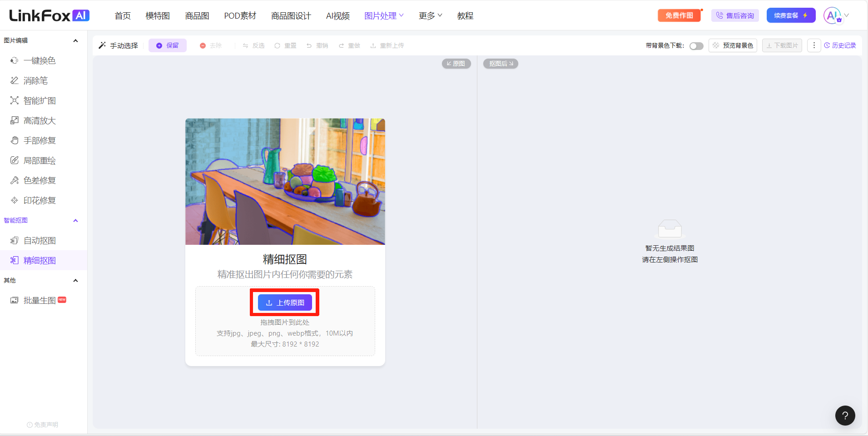Go to the 首页 home tab
868x436 pixels.
click(123, 16)
